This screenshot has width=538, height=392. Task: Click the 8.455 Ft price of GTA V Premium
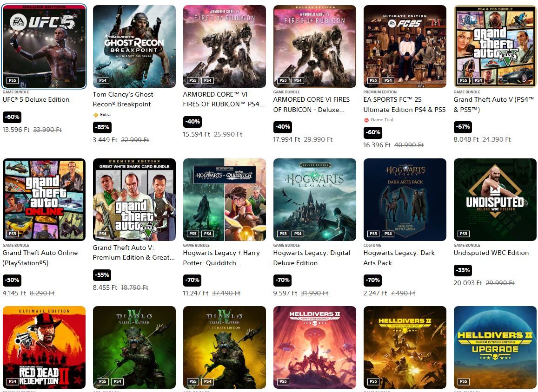coord(105,288)
